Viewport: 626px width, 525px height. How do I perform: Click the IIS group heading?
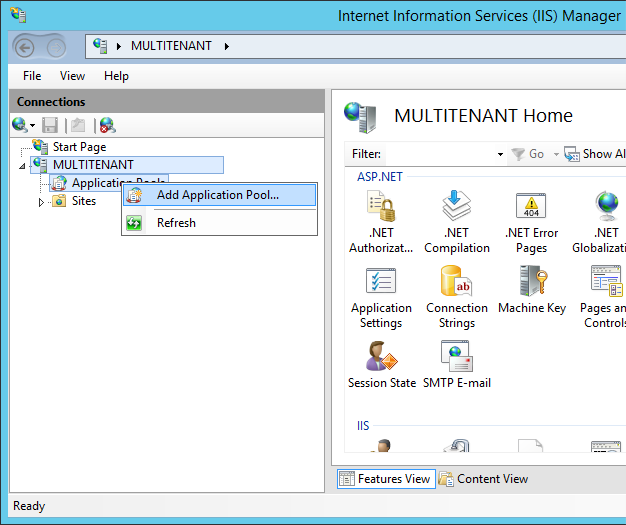363,426
